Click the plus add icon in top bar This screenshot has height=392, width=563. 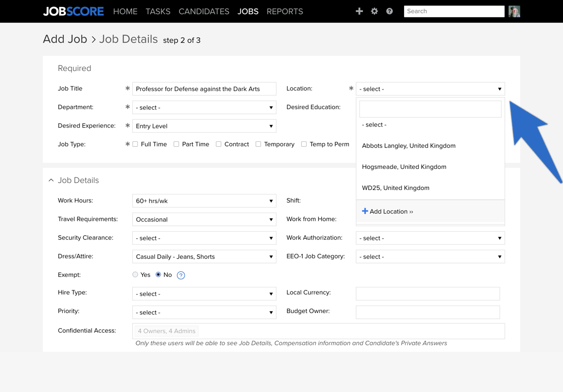pyautogui.click(x=359, y=11)
